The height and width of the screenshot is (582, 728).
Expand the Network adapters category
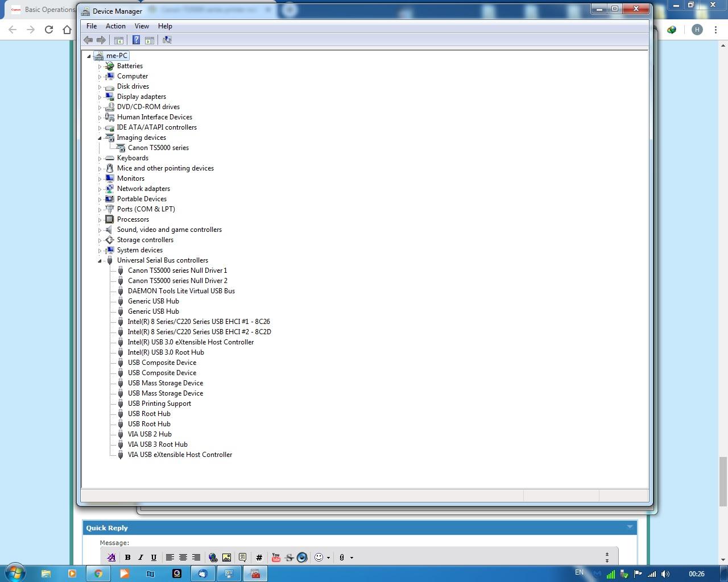tap(100, 189)
